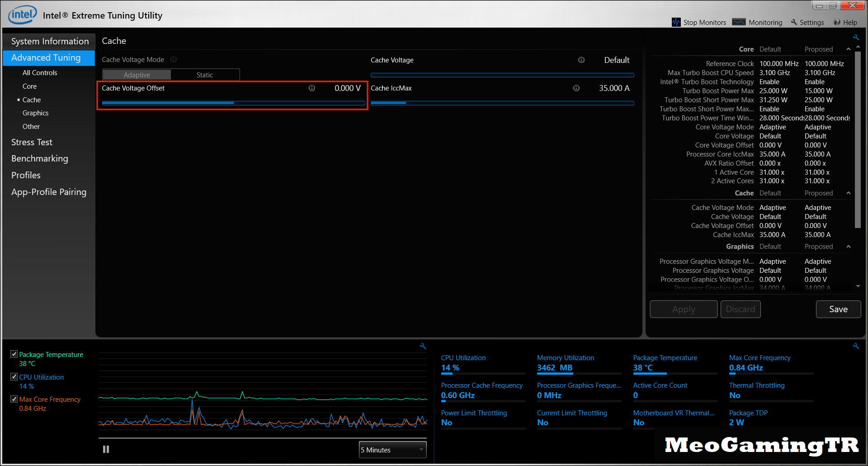Image resolution: width=868 pixels, height=466 pixels.
Task: Open the System Information tab
Action: [x=49, y=41]
